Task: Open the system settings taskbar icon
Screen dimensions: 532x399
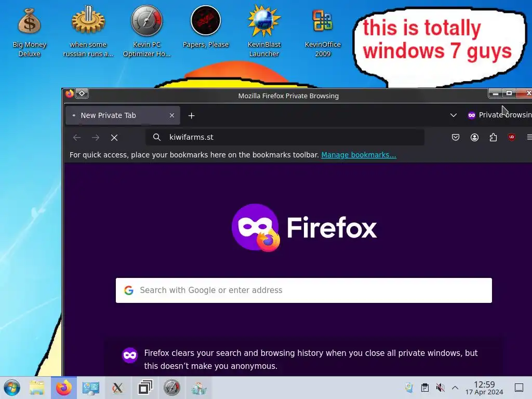Action: pyautogui.click(x=90, y=388)
